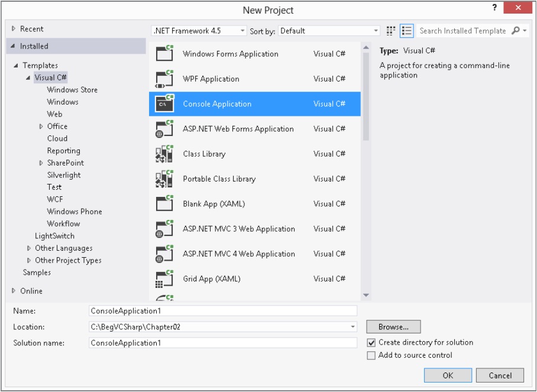Select Blank App (XAML) template name
Screen dimensions: 537x392
214,204
